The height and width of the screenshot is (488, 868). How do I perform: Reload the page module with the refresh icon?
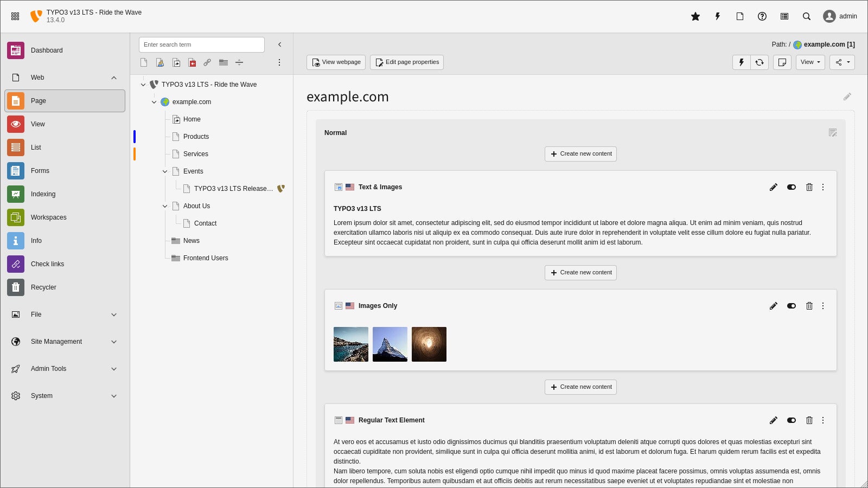[759, 62]
